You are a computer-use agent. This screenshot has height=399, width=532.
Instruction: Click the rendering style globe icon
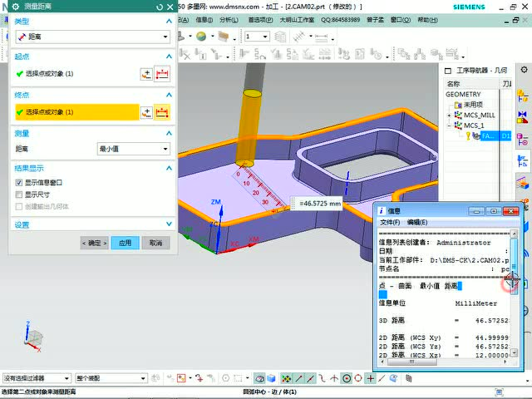(x=201, y=37)
